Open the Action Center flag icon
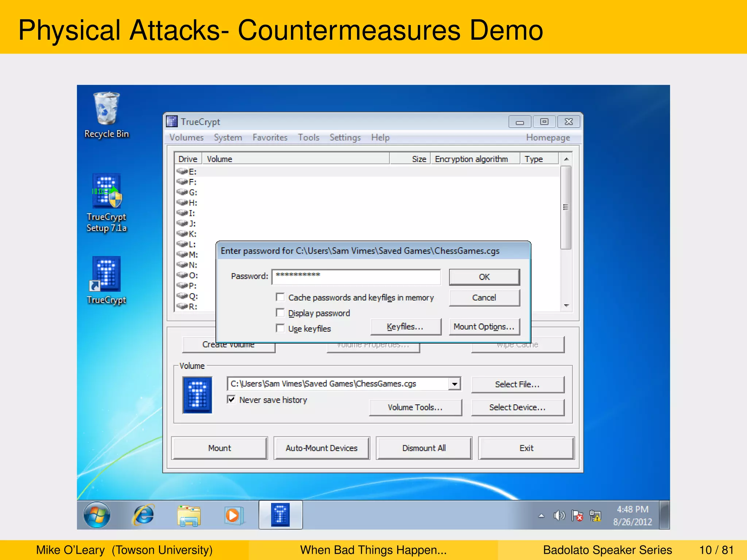This screenshot has width=747, height=560. [x=577, y=516]
